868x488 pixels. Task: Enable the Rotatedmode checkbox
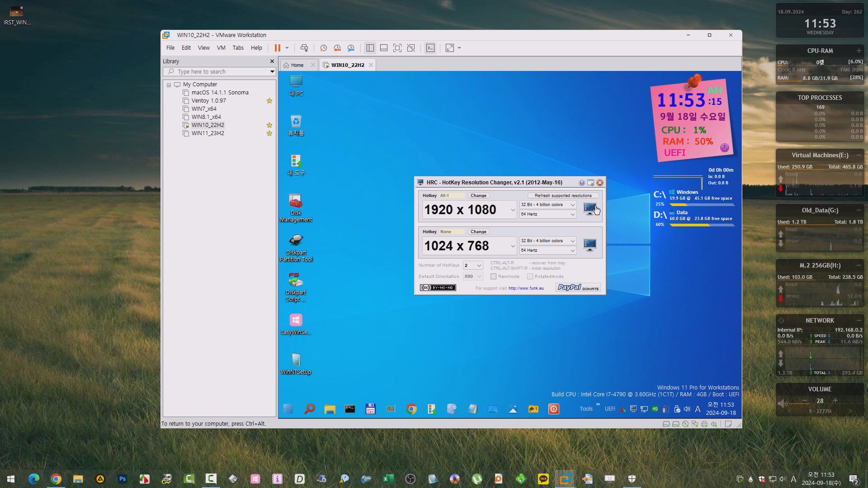(x=530, y=277)
